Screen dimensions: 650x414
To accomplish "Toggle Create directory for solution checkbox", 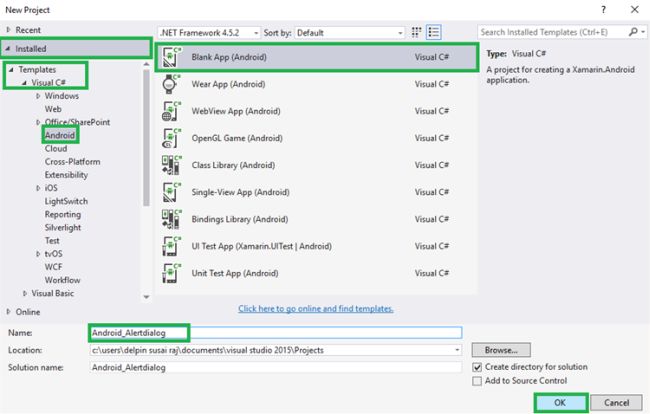I will 477,367.
